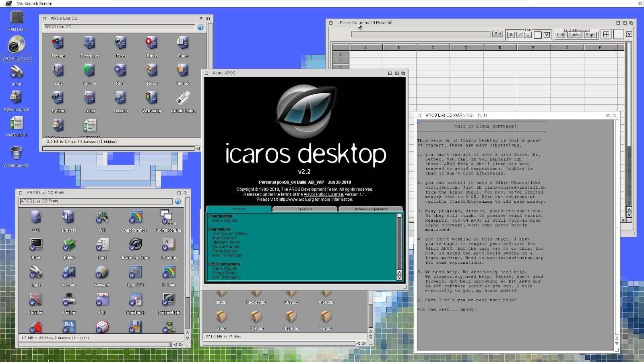644x362 pixels.
Task: Select row header 1 in the spreadsheet
Action: click(341, 54)
